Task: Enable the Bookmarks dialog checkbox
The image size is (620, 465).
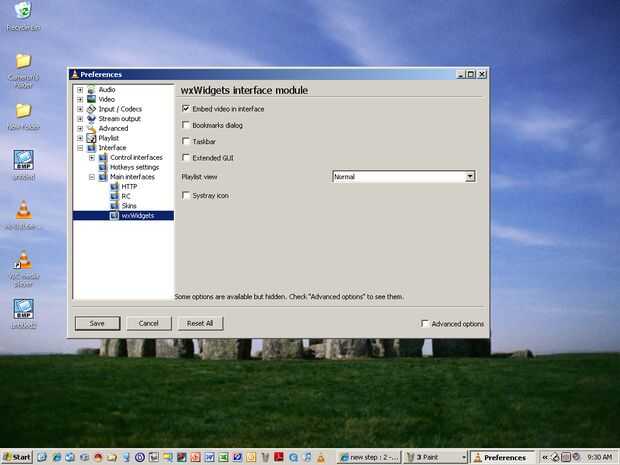Action: pos(185,125)
